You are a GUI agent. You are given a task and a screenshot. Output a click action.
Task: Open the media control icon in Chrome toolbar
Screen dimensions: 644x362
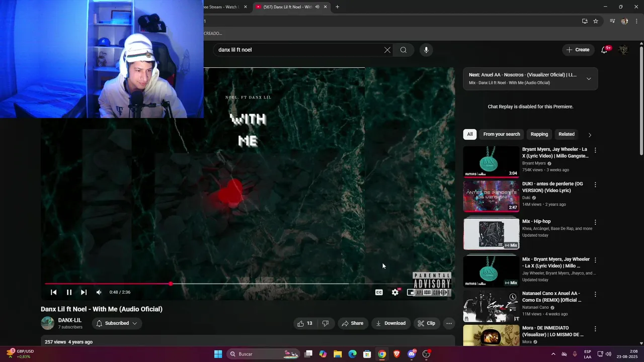coord(612,21)
